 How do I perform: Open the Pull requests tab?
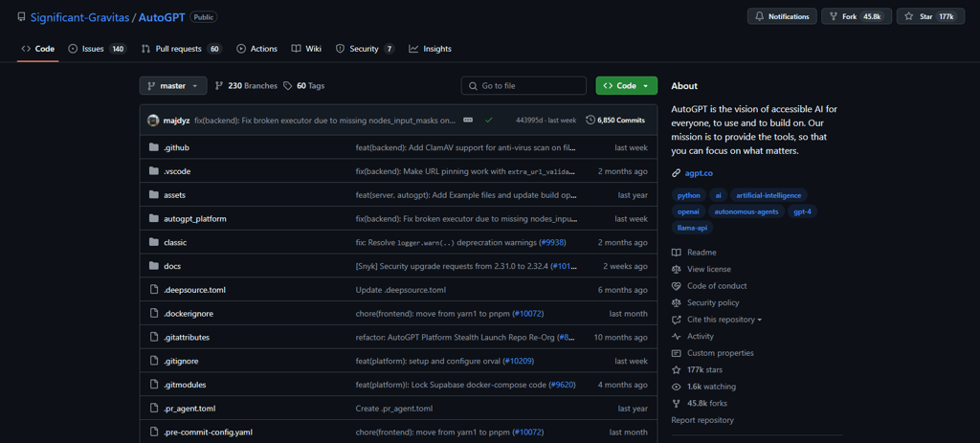pyautogui.click(x=181, y=49)
